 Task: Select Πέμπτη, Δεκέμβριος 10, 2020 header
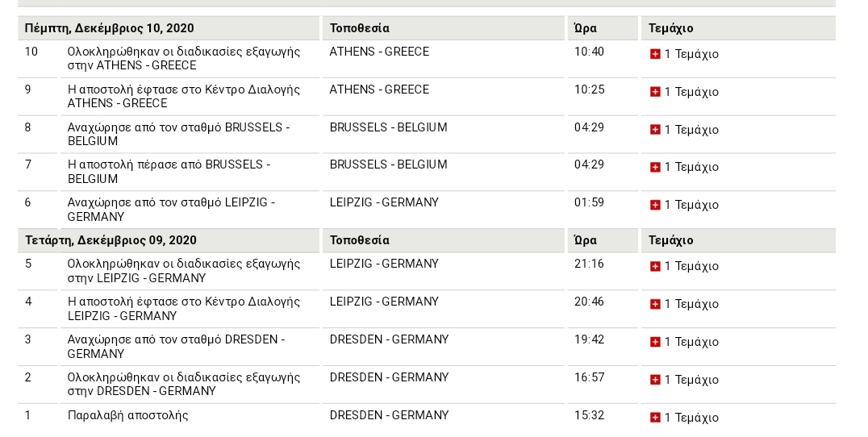coord(110,28)
